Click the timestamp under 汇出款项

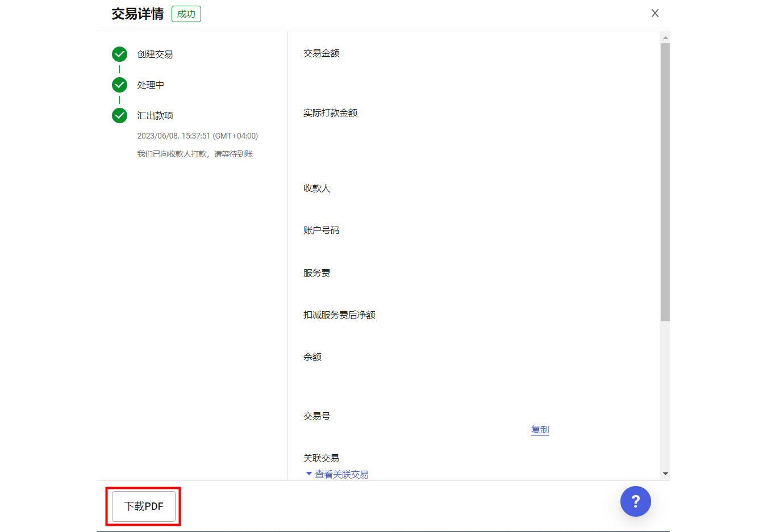click(x=198, y=136)
